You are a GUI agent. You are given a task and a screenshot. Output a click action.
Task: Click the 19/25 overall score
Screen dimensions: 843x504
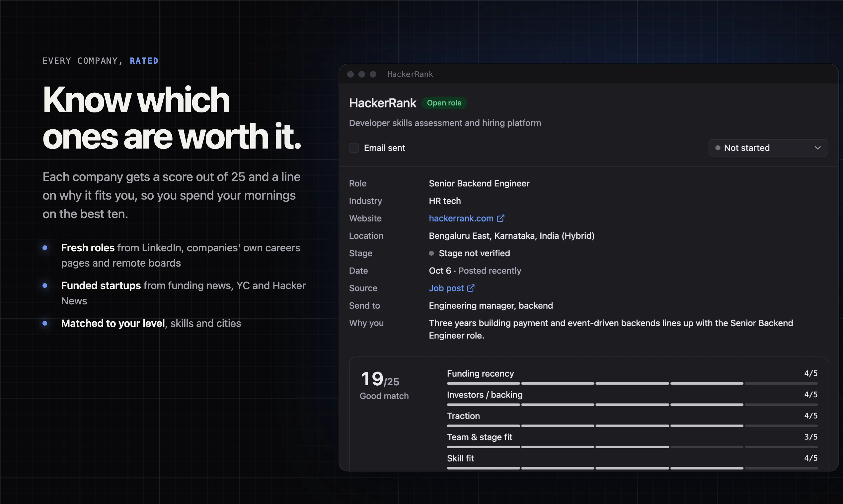point(380,379)
